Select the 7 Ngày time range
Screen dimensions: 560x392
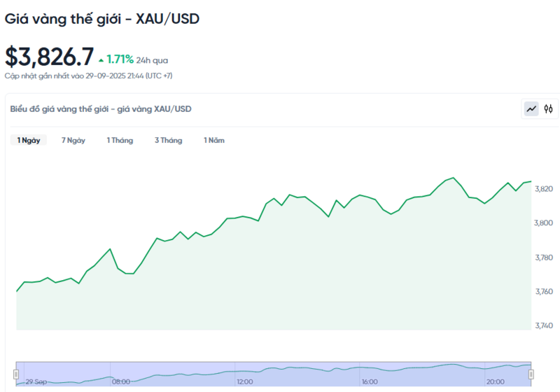[73, 140]
